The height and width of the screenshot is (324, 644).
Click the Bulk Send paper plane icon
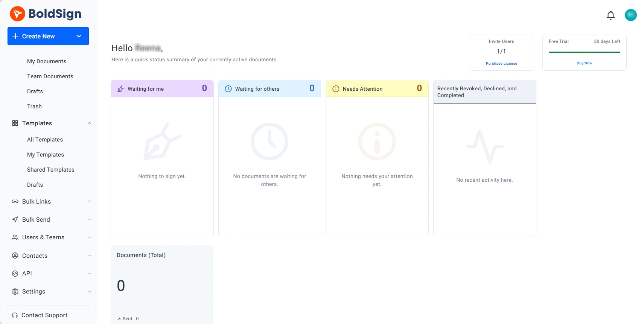(15, 219)
